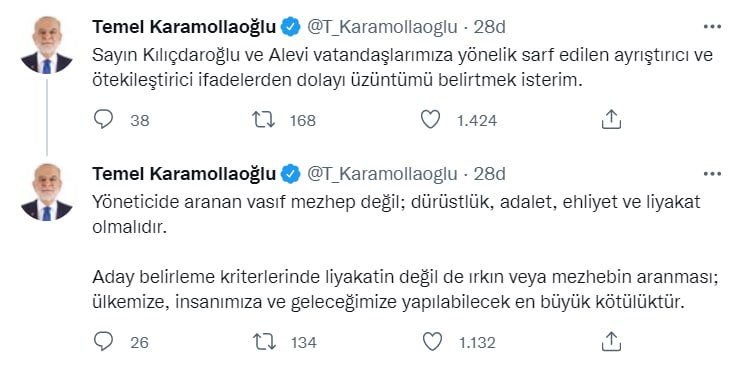The height and width of the screenshot is (366, 743).
Task: Open the second tweet's text about liyakat
Action: (406, 252)
